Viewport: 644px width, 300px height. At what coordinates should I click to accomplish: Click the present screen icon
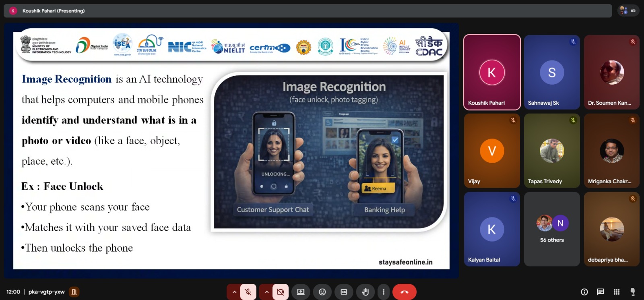[301, 292]
